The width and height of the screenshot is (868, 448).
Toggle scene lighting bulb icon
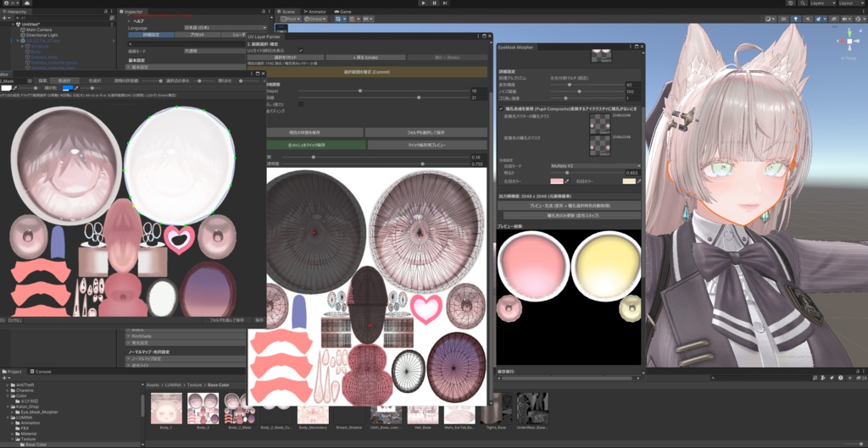point(797,19)
